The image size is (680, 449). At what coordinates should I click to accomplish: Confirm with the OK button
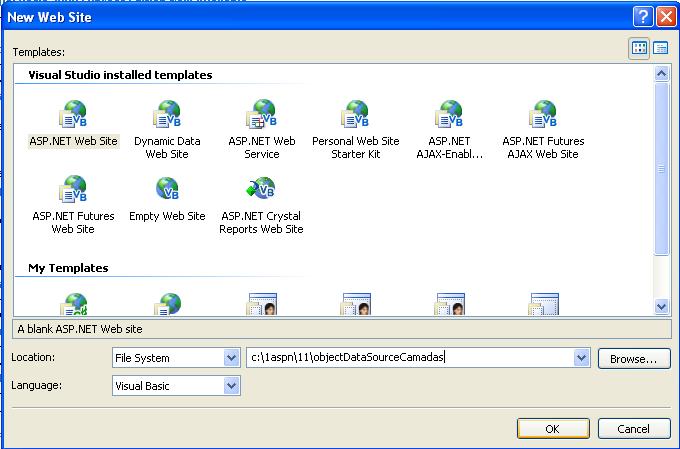[553, 429]
